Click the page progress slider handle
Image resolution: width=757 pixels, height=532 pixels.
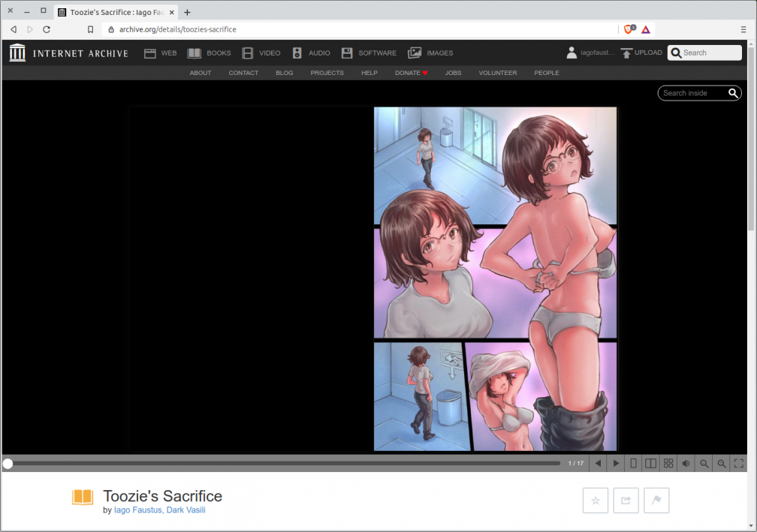[8, 464]
